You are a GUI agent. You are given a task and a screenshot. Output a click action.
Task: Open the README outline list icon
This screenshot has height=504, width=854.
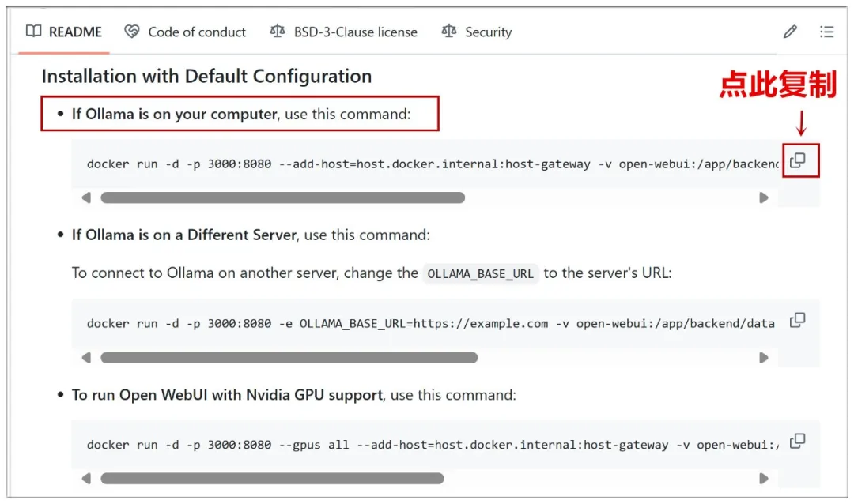point(826,32)
